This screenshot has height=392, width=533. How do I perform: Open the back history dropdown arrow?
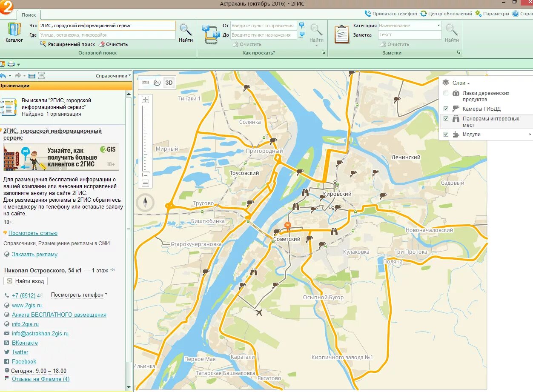tap(9, 76)
